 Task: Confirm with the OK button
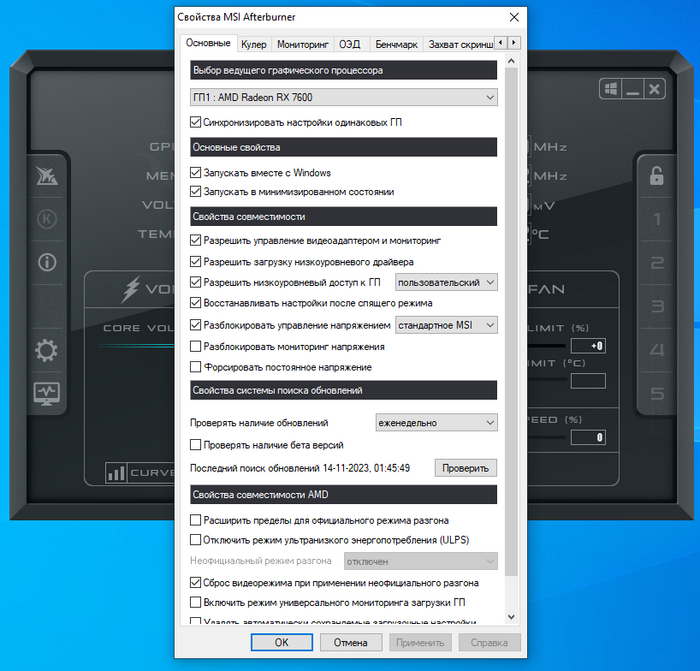click(282, 642)
